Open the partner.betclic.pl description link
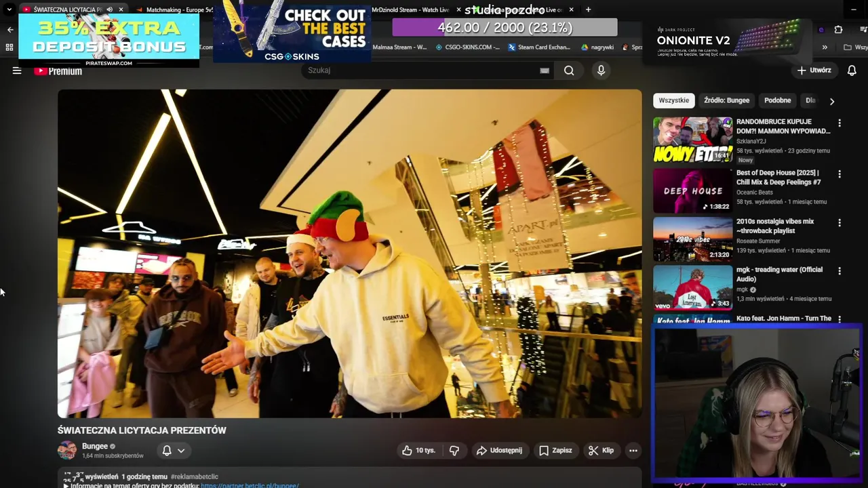 250,485
